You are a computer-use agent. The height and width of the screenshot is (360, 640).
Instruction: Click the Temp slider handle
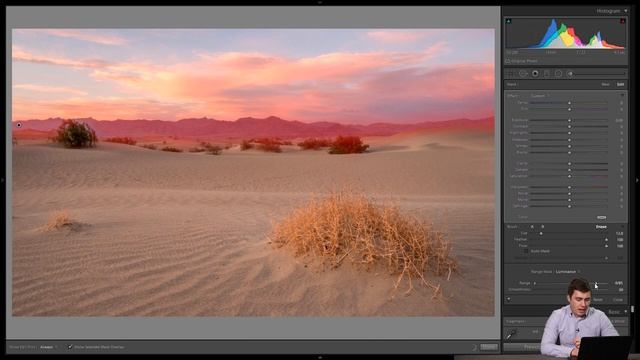click(x=569, y=103)
